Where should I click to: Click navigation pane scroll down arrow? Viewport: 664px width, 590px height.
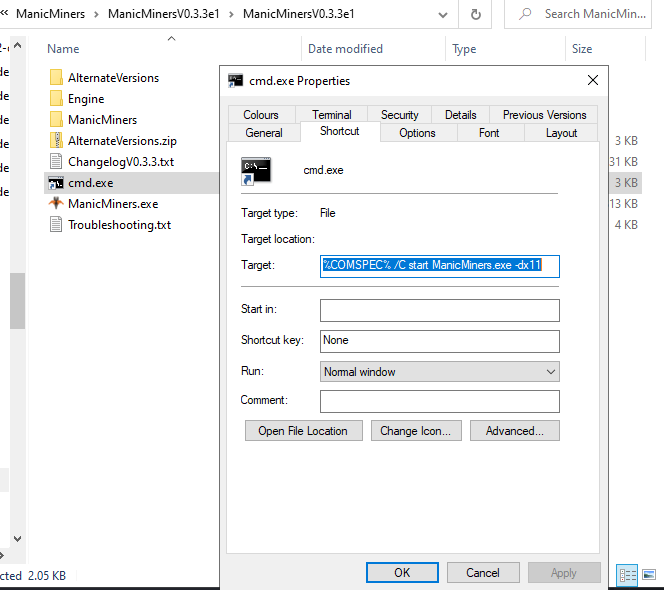coord(17,539)
